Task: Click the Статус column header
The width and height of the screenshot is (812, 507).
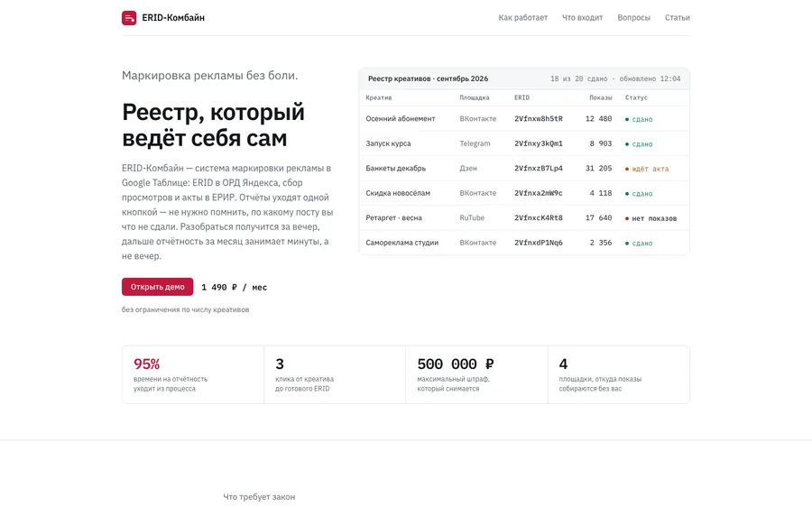Action: [x=636, y=97]
